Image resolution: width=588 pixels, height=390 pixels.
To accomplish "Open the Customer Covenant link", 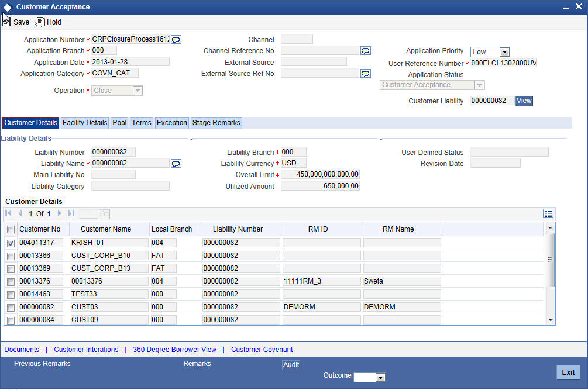I will coord(262,350).
